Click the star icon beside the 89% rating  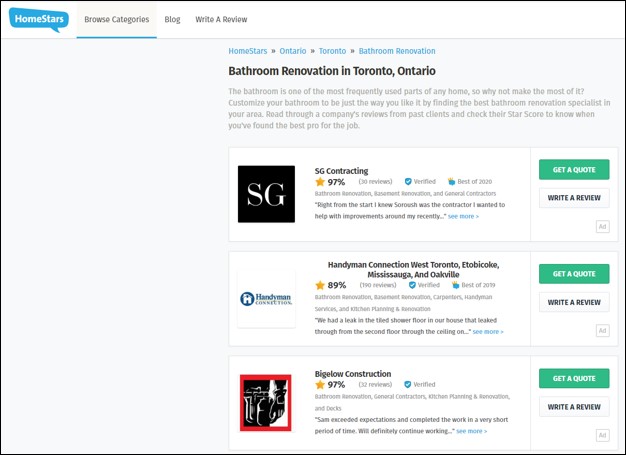click(x=320, y=285)
